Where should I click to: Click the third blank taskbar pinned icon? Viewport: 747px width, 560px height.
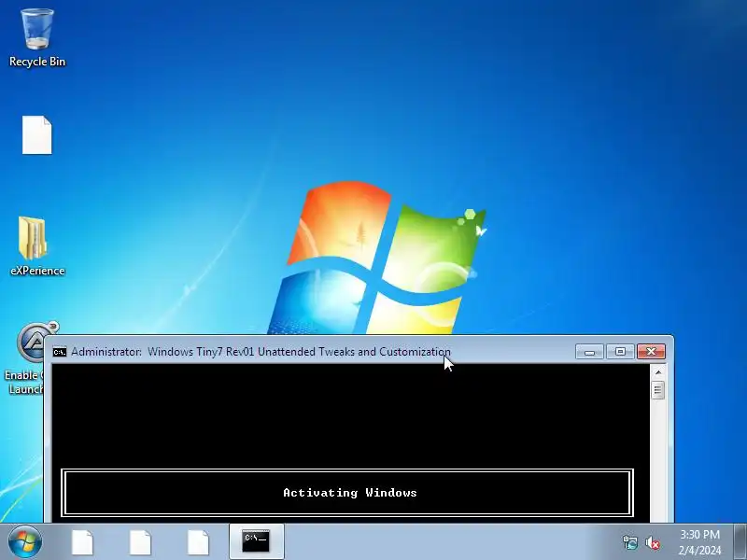point(198,542)
